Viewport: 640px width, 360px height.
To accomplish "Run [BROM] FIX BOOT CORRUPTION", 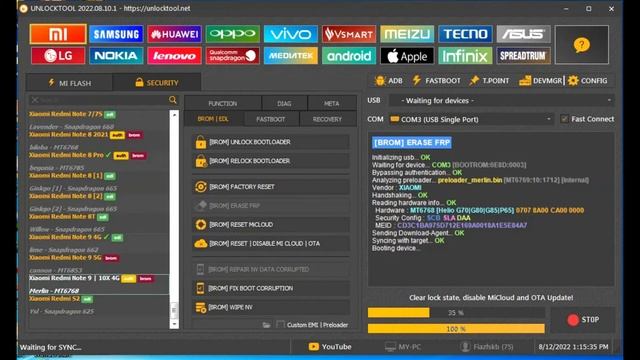I will point(271,288).
